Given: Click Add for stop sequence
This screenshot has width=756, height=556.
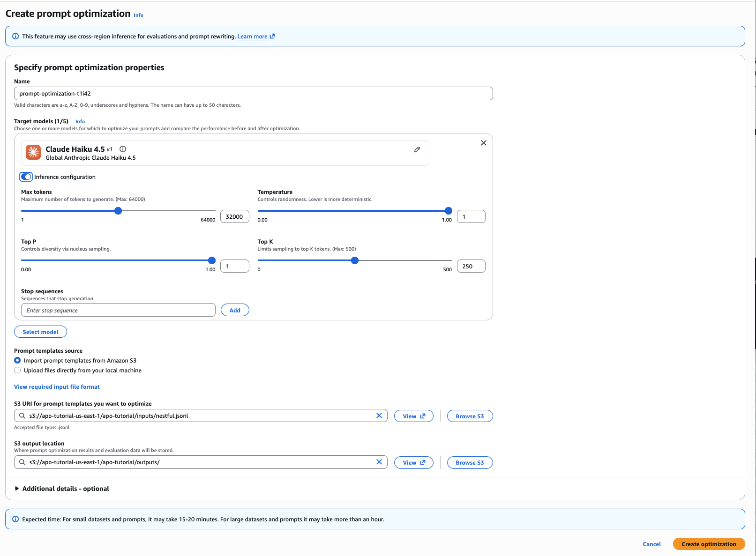Looking at the screenshot, I should [235, 310].
